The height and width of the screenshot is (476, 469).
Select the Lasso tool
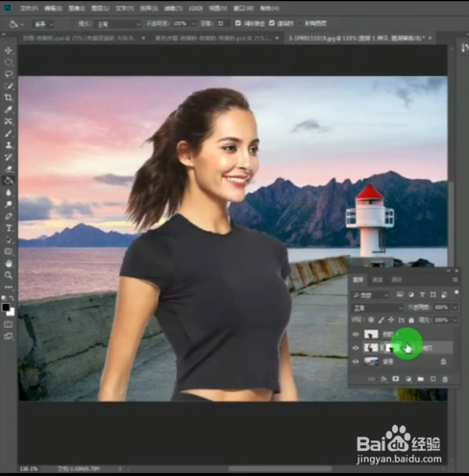[9, 74]
